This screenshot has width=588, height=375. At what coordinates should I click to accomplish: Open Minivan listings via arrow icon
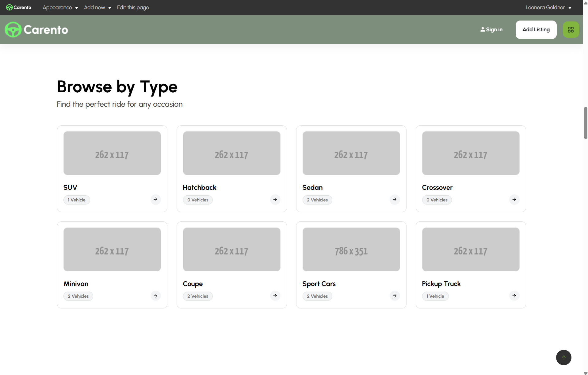(155, 296)
